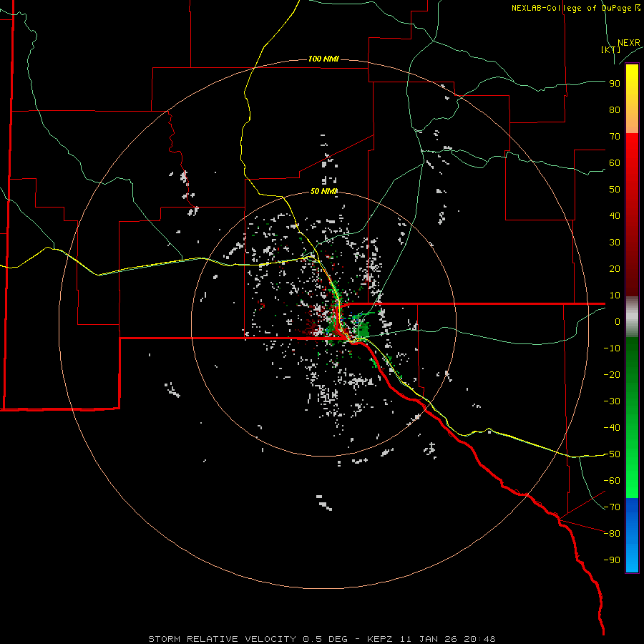
Task: Select the 10 value on the velocity scale
Action: (615, 296)
